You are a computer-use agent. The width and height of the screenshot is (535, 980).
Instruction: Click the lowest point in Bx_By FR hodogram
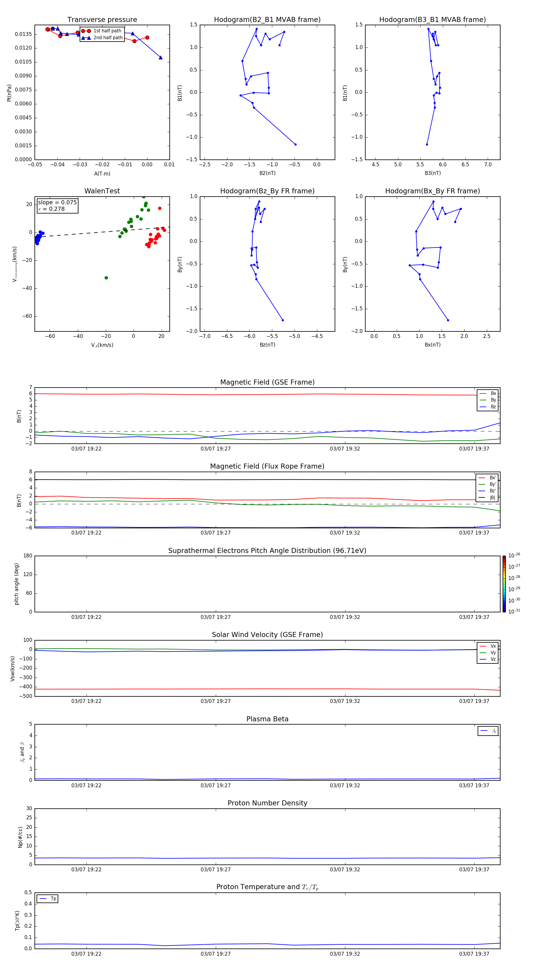coord(448,320)
